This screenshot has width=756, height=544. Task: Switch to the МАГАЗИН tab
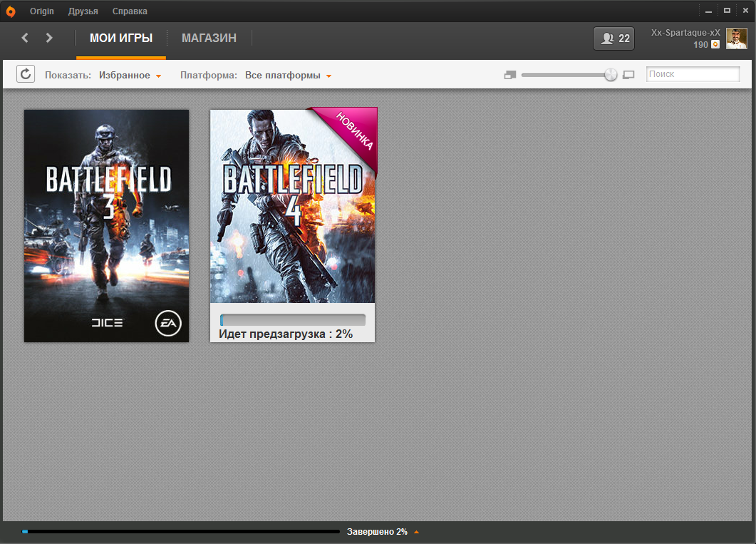(209, 39)
